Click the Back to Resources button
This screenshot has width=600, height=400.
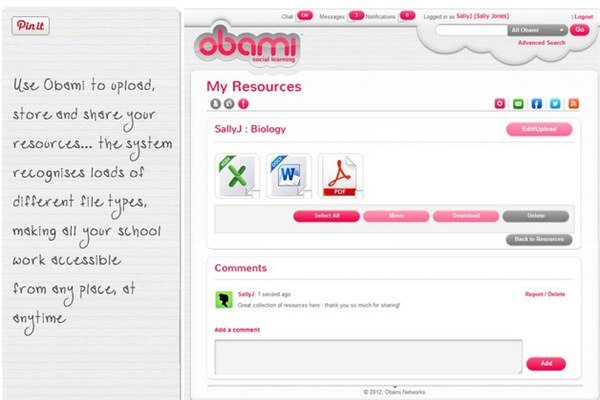click(x=539, y=239)
